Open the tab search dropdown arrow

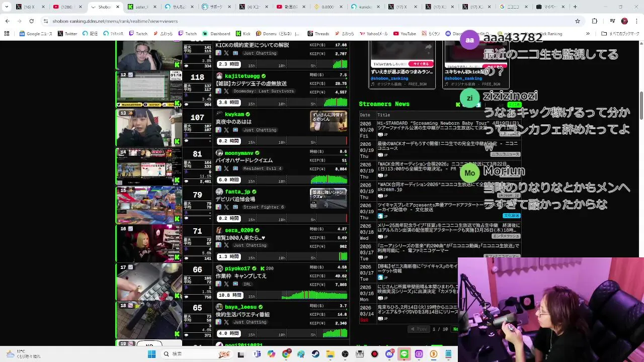(7, 7)
